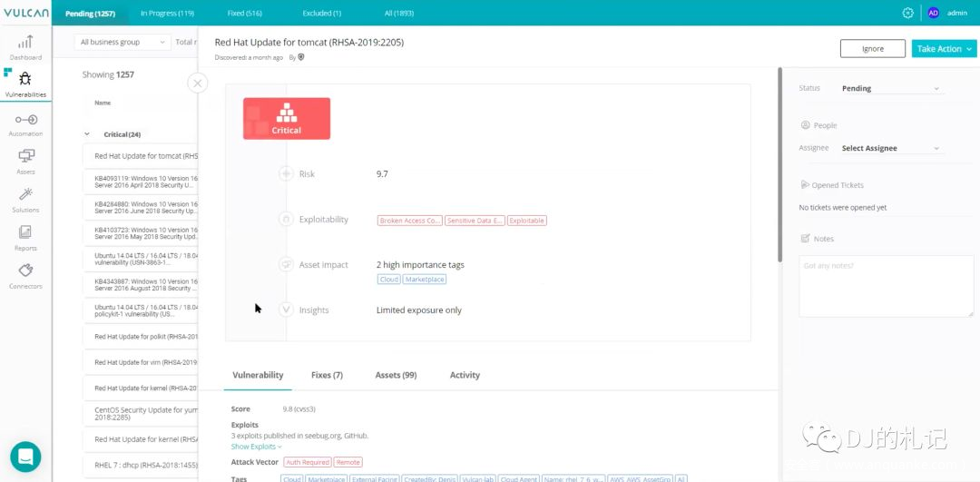The width and height of the screenshot is (980, 482).
Task: Click the Marketplace tag under Asset impact
Action: click(x=425, y=280)
